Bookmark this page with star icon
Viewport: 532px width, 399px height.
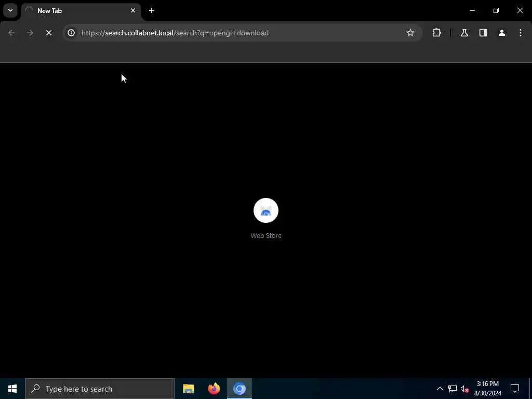coord(410,33)
